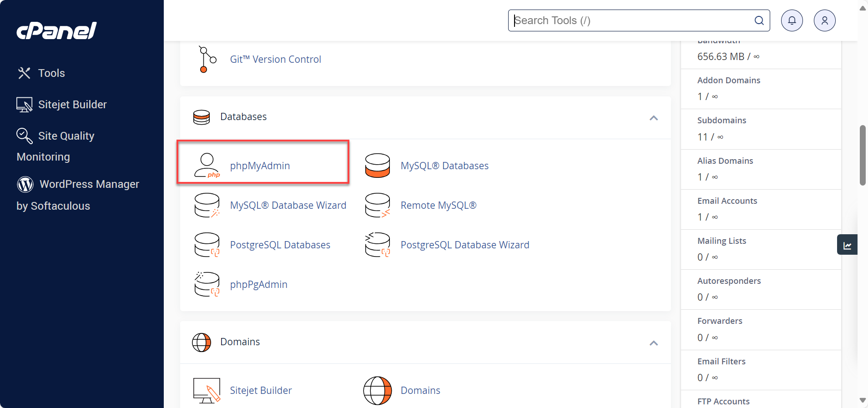Open the notifications bell icon
Screen dimensions: 868x408
(x=792, y=20)
